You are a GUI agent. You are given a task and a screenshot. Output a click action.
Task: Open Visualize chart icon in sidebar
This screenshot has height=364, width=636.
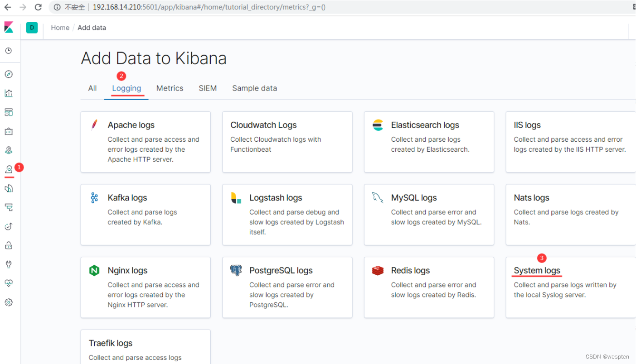coord(9,93)
